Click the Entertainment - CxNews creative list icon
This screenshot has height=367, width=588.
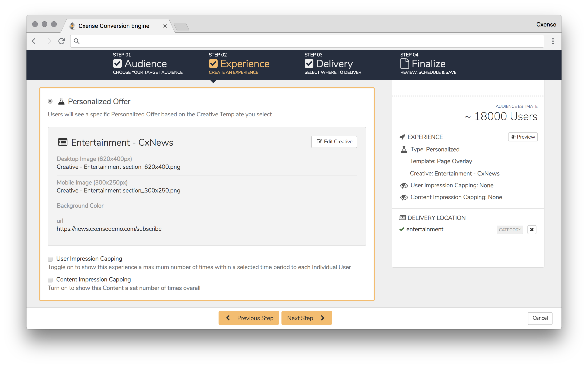pos(63,142)
